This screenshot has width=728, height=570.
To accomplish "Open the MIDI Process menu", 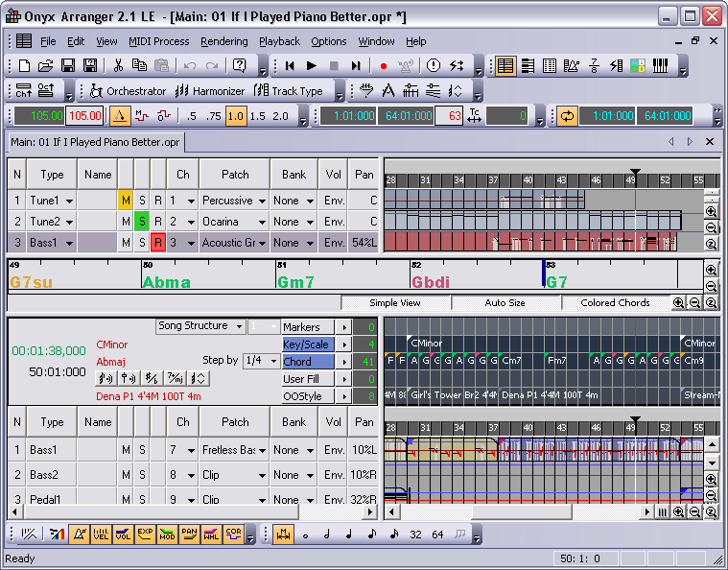I will [159, 41].
